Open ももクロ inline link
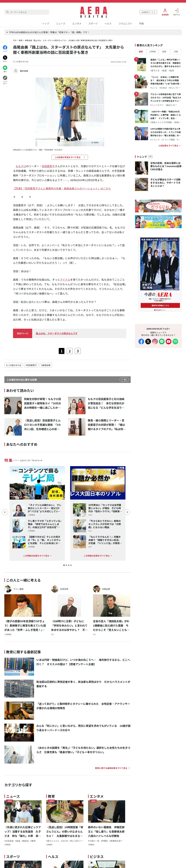 [21, 166]
